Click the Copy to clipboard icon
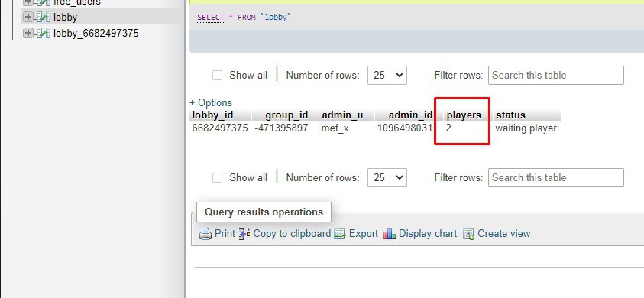 (244, 234)
